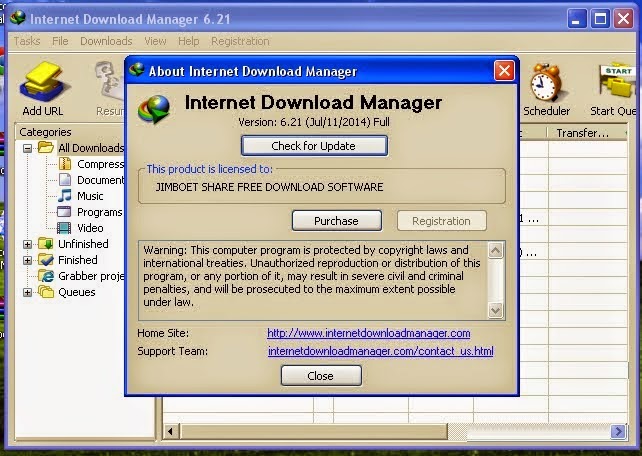
Task: Click the Resume toolbar icon
Action: (x=110, y=80)
